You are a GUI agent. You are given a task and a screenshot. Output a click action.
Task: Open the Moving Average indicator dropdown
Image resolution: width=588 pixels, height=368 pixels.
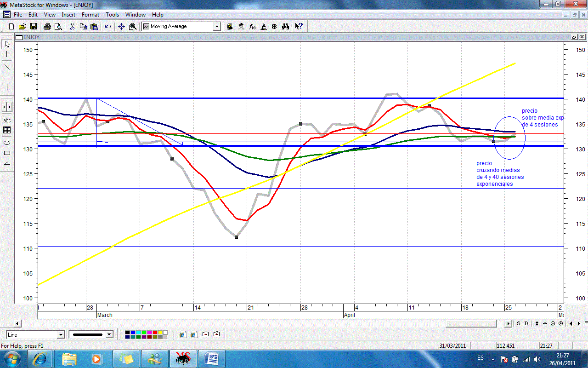pos(217,27)
